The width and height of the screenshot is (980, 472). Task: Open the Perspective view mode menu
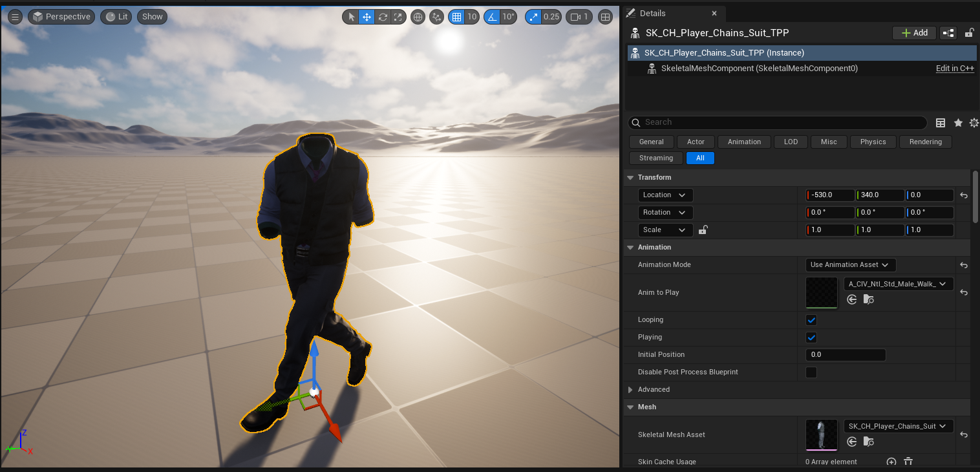(x=61, y=17)
